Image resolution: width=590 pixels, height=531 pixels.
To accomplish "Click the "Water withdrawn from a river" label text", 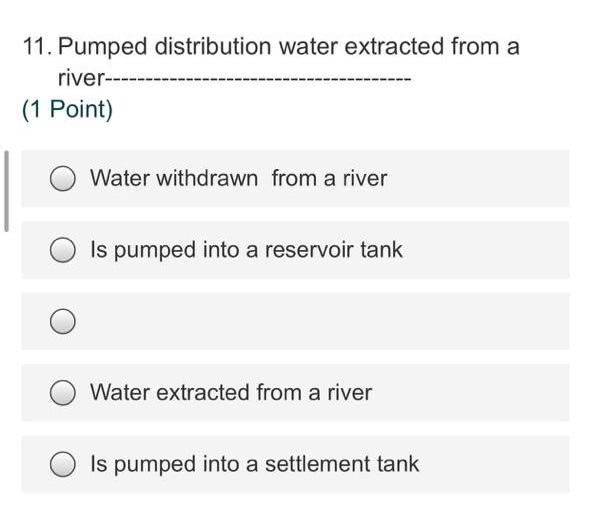I will tap(239, 178).
